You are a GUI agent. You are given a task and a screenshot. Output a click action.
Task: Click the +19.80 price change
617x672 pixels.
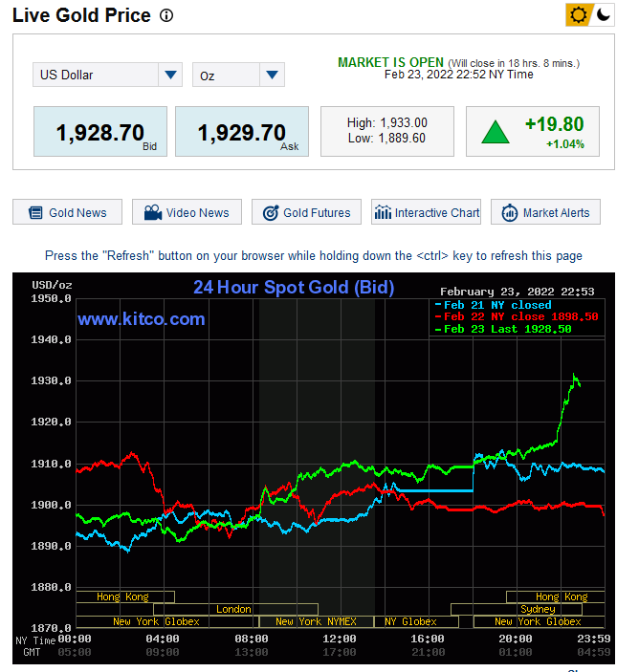[555, 124]
